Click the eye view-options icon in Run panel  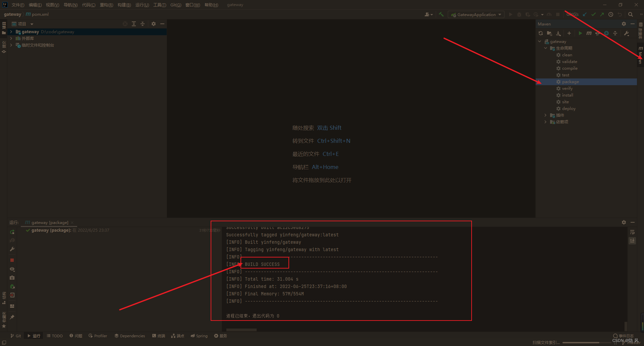tap(12, 269)
